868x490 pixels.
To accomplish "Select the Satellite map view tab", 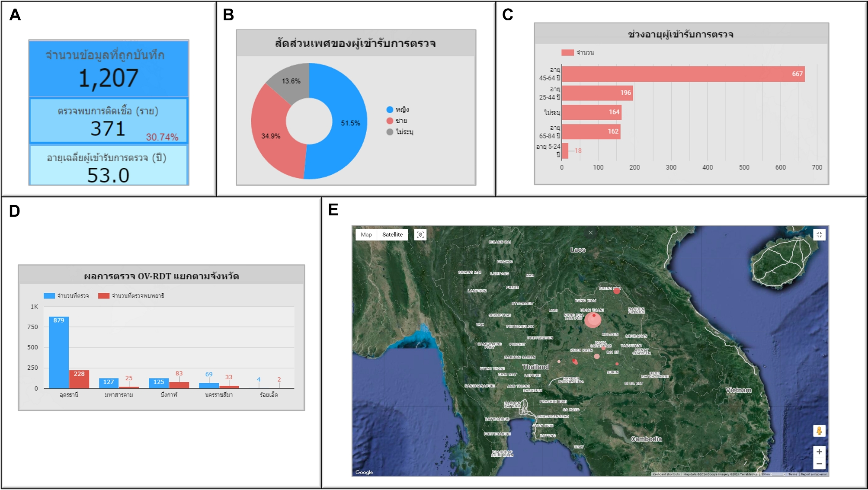I will [392, 235].
